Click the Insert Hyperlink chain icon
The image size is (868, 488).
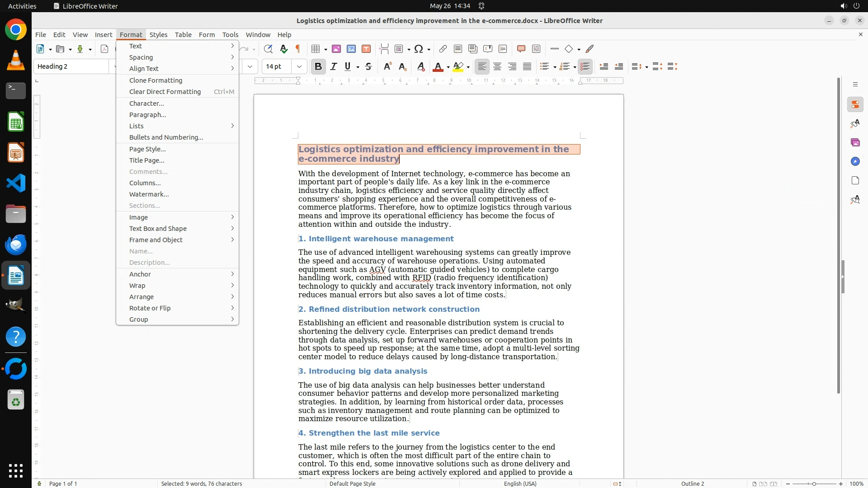click(x=443, y=49)
